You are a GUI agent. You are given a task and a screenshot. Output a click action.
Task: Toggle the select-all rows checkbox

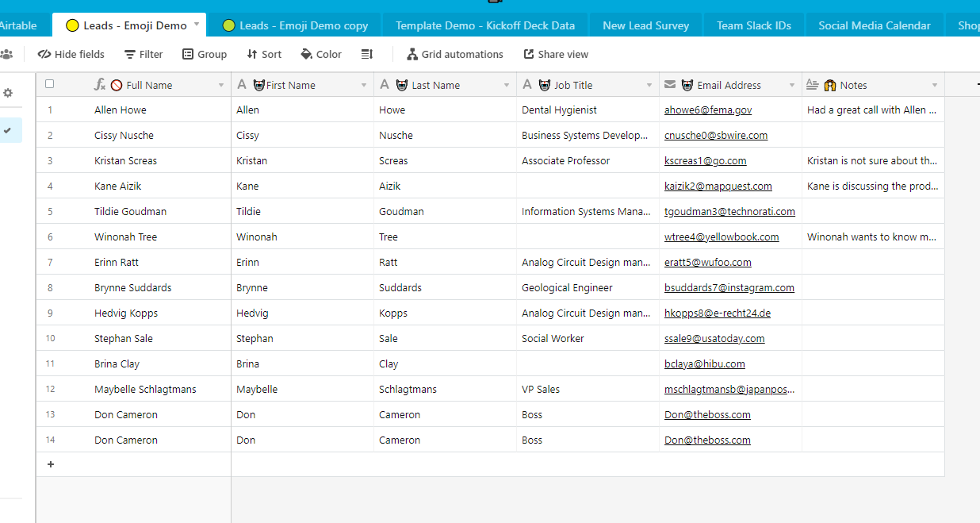50,84
